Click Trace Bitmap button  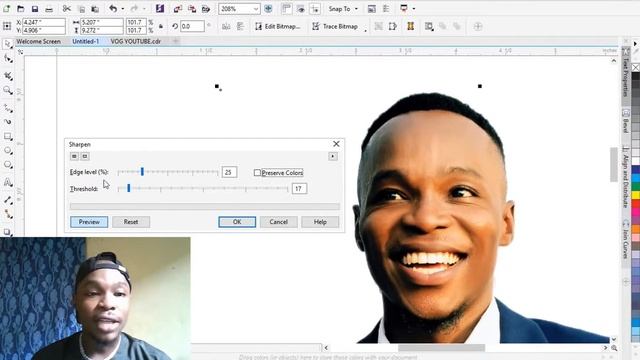point(336,27)
